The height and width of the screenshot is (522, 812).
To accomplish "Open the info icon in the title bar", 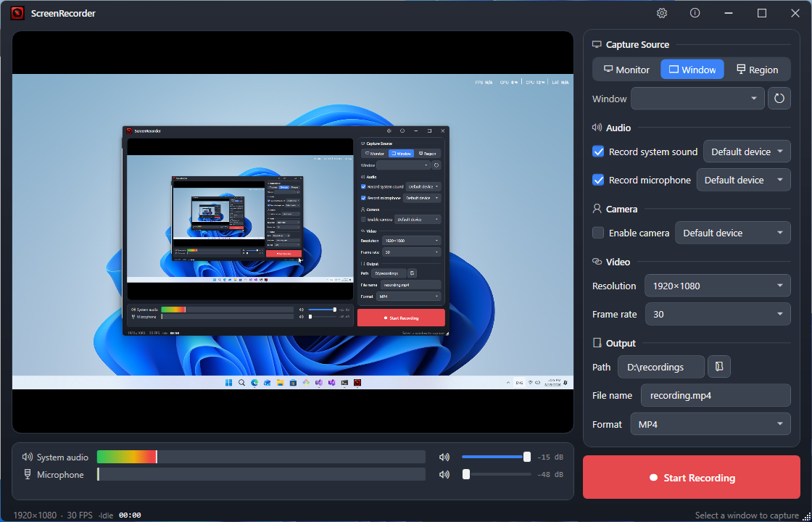I will click(x=695, y=14).
